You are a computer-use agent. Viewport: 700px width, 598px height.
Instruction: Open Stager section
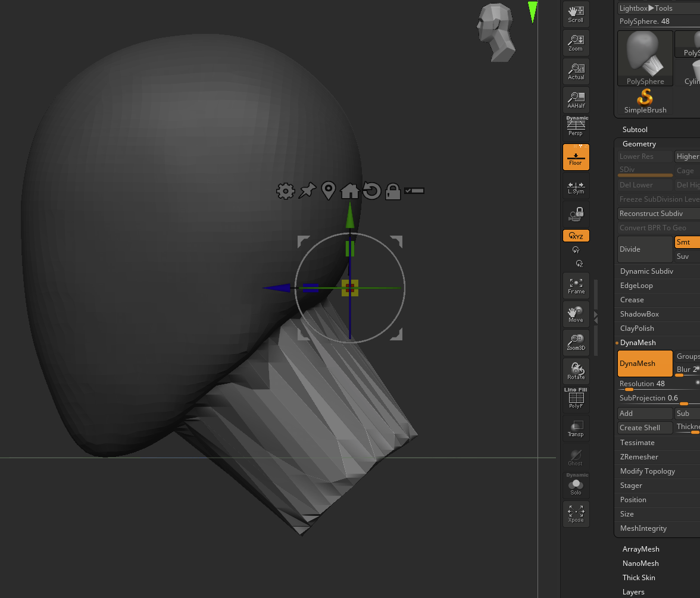click(x=631, y=486)
